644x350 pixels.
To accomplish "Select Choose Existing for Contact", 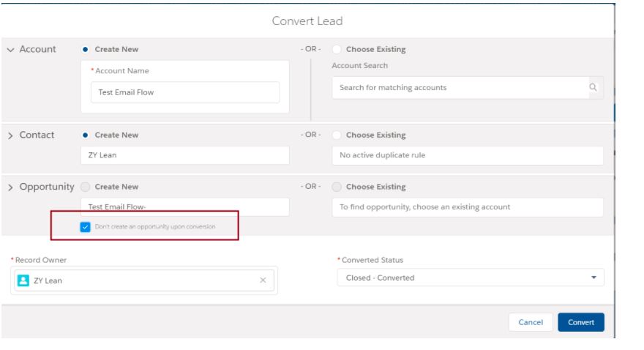I will pos(337,135).
